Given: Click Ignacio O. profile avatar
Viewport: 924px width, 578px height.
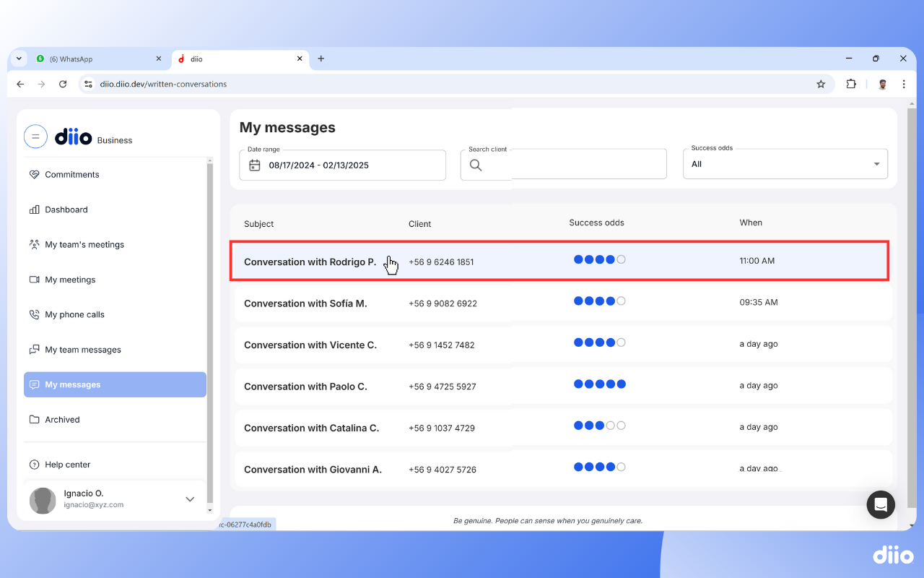Looking at the screenshot, I should (43, 501).
